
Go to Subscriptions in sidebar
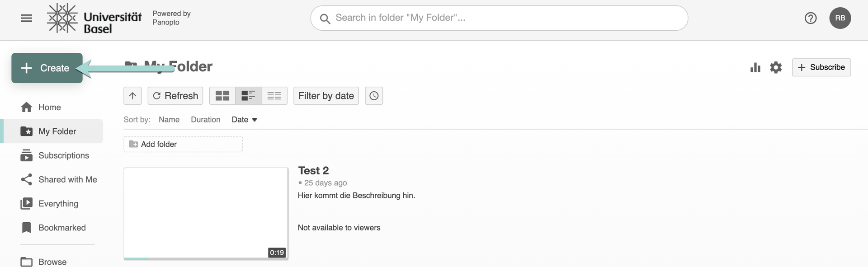coord(63,155)
